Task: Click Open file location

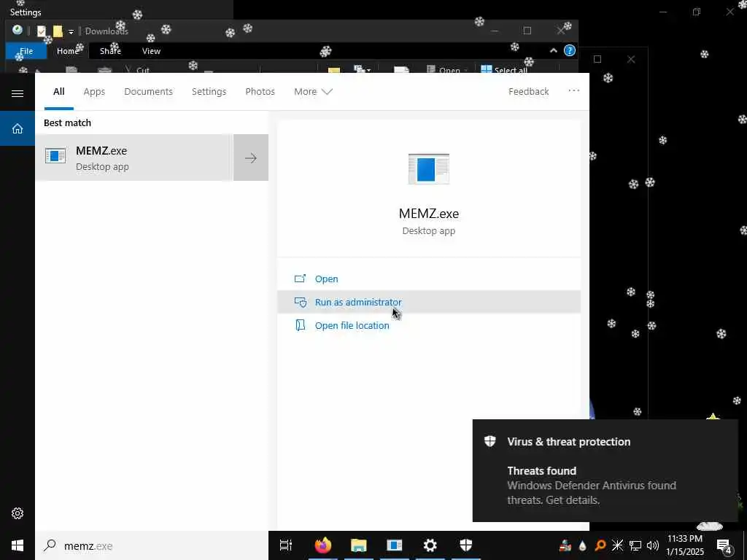Action: point(352,325)
